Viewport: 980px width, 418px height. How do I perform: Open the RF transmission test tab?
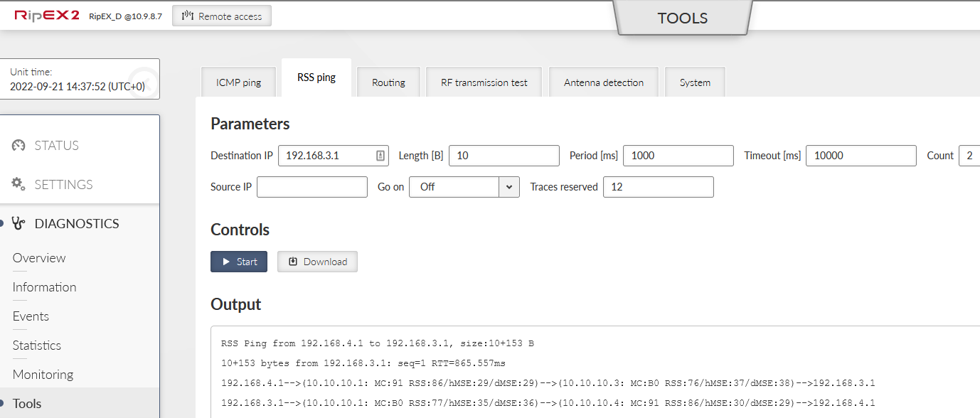coord(484,82)
